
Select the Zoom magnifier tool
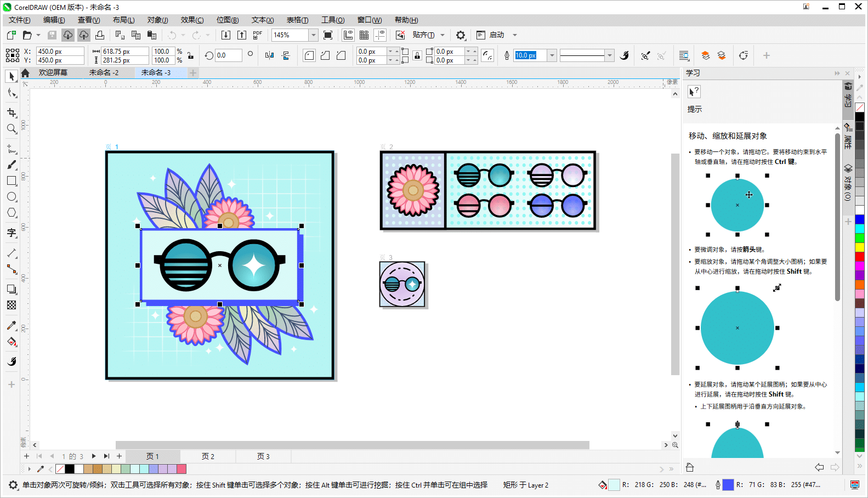pyautogui.click(x=12, y=129)
